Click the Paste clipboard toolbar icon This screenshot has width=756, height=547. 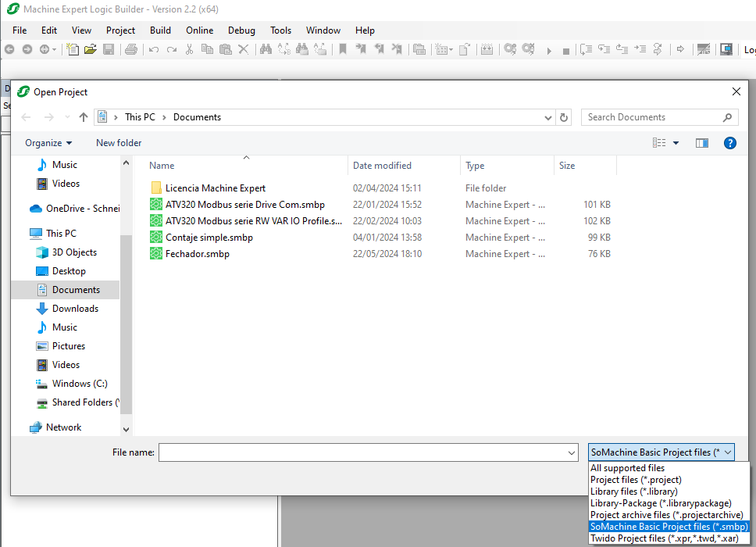[225, 49]
